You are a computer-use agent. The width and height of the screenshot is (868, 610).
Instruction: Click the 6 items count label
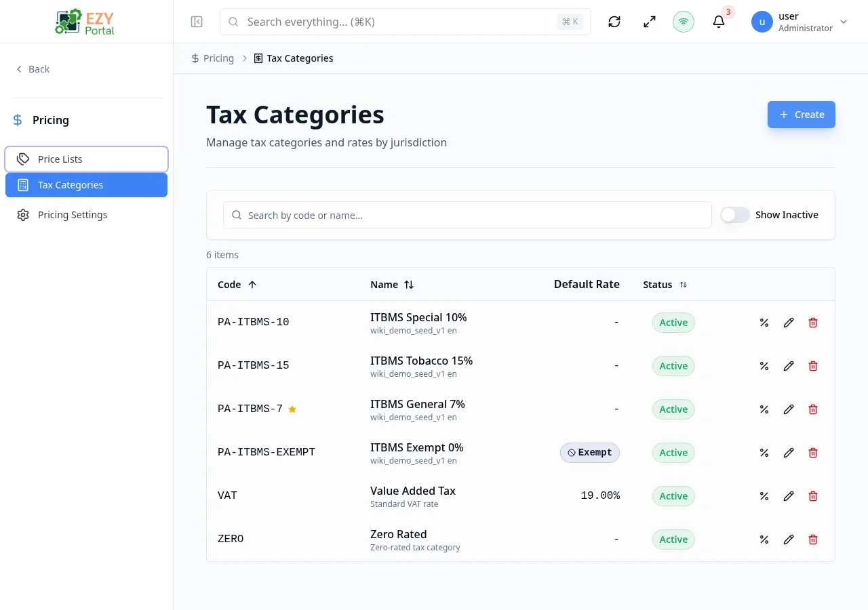click(222, 255)
